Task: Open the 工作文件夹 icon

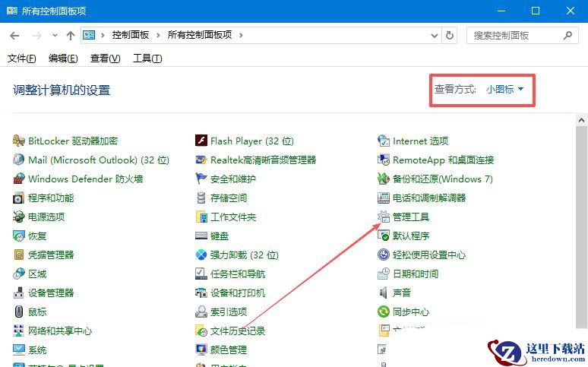Action: click(x=201, y=217)
